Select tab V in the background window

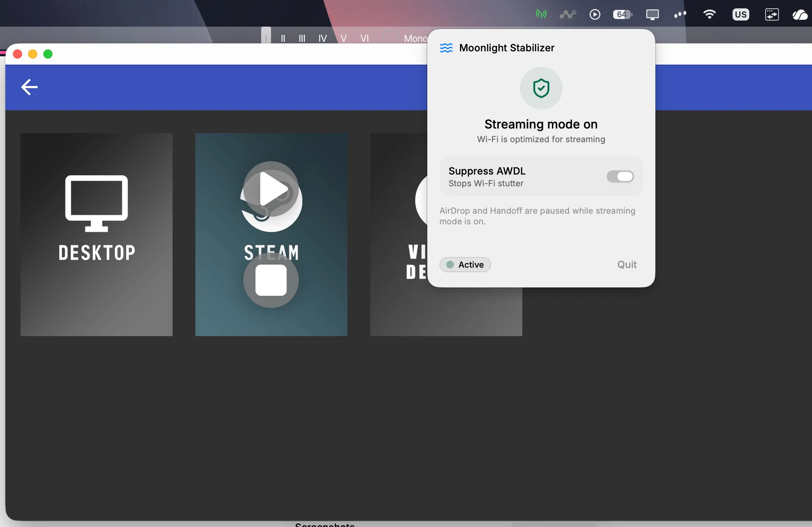click(x=344, y=38)
